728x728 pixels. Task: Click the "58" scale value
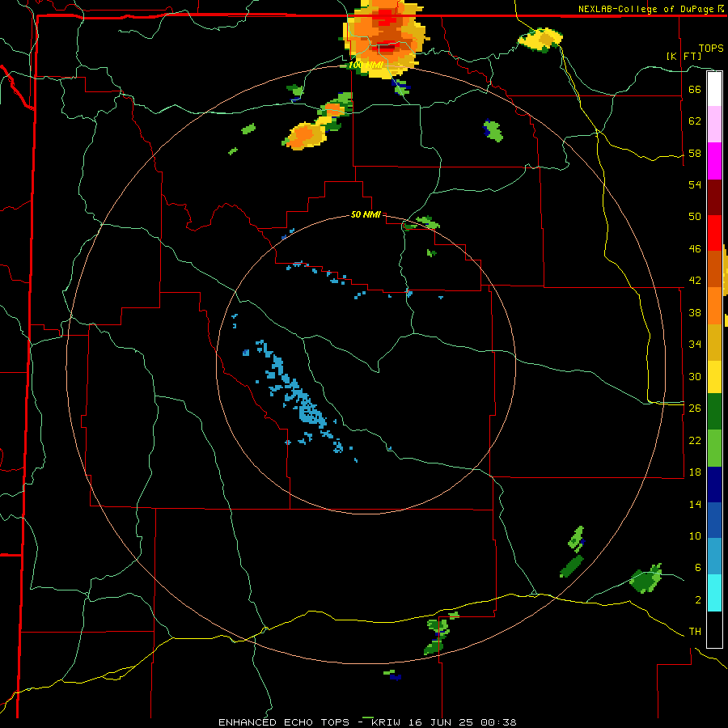point(695,153)
